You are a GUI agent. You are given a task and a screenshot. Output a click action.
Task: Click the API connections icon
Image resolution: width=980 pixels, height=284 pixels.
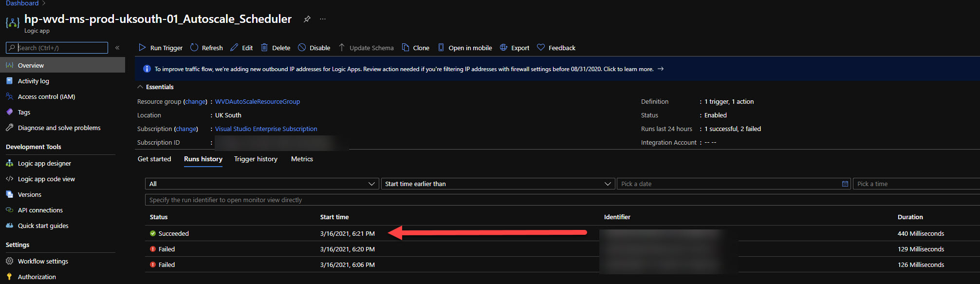pyautogui.click(x=9, y=210)
